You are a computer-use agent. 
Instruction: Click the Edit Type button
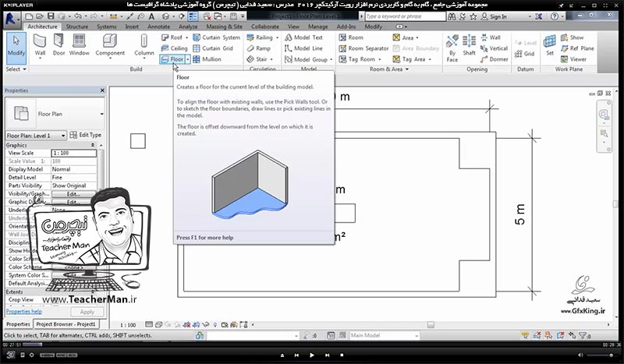pos(86,136)
